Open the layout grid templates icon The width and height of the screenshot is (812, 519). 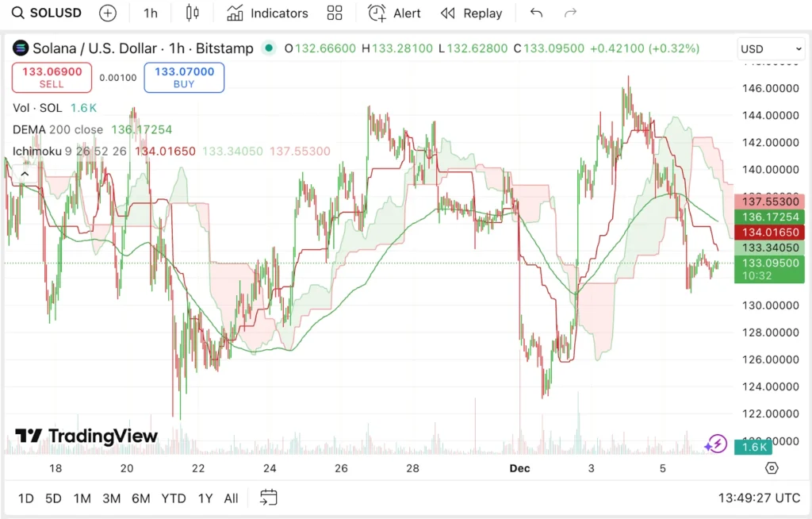click(x=335, y=13)
